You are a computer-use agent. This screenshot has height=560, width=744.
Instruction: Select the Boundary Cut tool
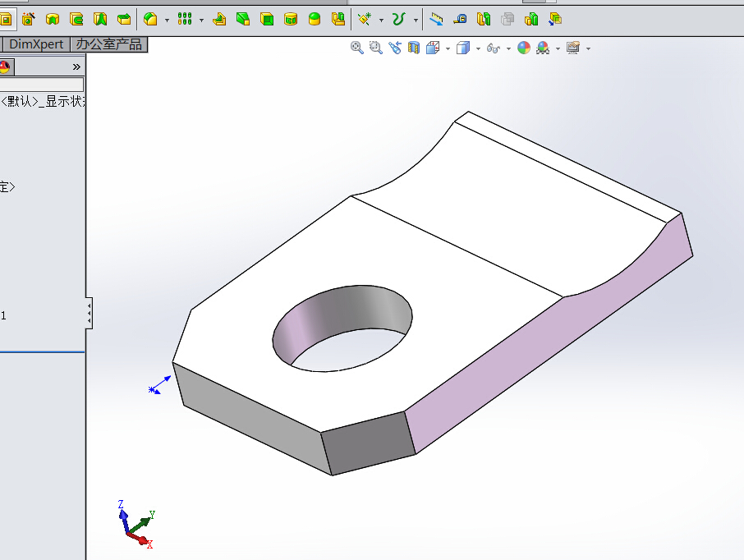[x=124, y=19]
